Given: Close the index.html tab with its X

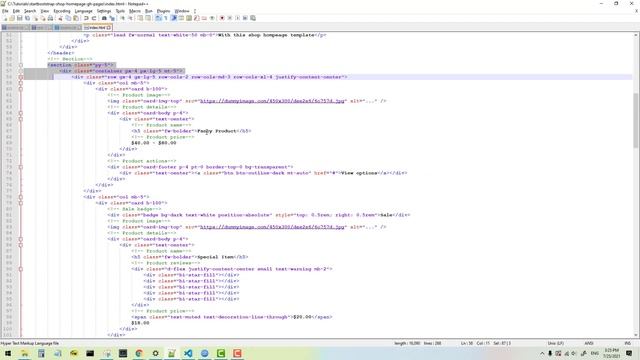Looking at the screenshot, I should [109, 28].
